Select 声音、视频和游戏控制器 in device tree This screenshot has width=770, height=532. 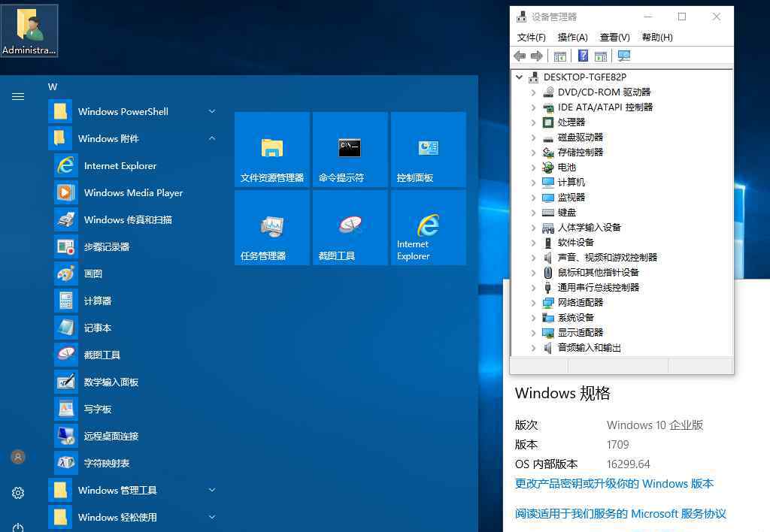point(608,257)
